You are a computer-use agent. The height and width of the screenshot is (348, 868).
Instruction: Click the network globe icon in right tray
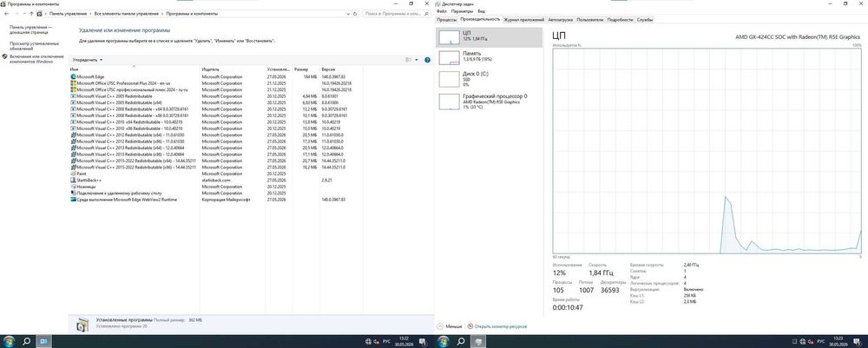(803, 341)
